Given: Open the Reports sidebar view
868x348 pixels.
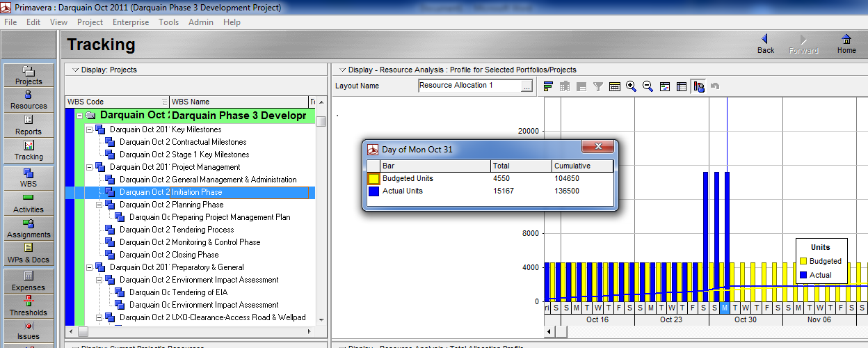Looking at the screenshot, I should click(29, 125).
